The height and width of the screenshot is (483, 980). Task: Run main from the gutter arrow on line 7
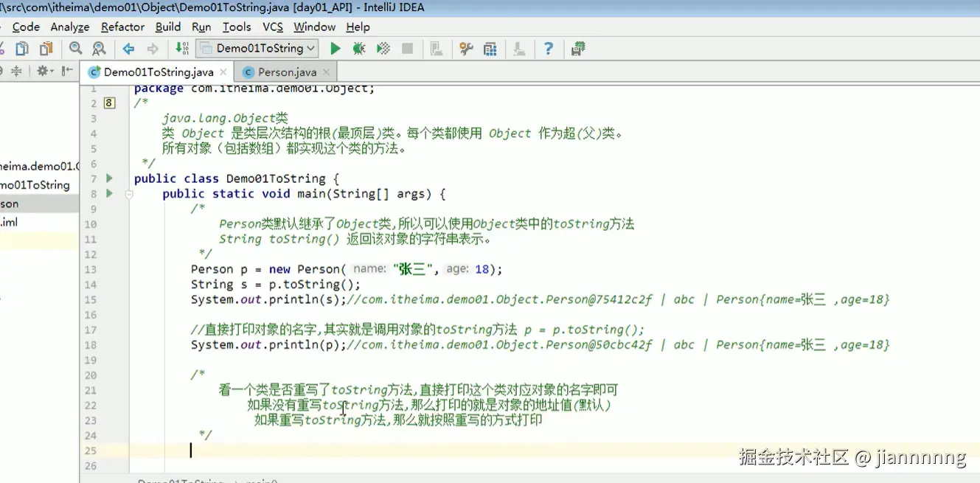point(108,178)
